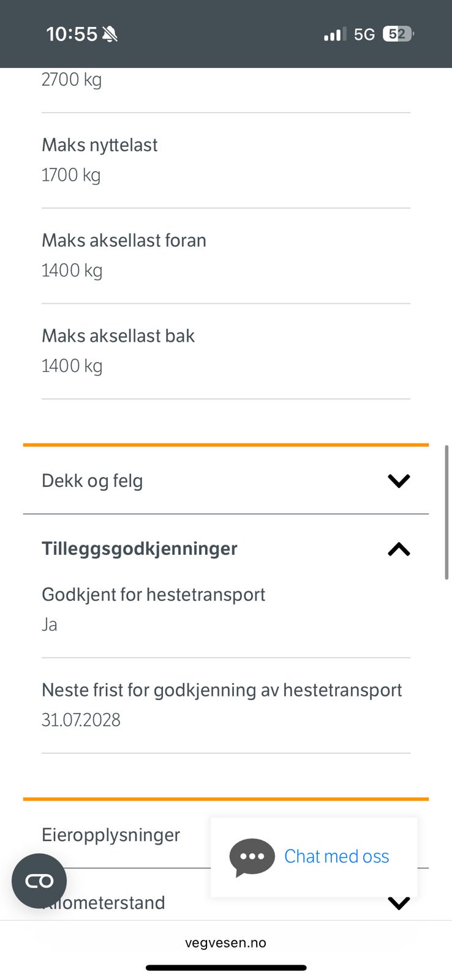Tap the silent mode bell icon

pos(110,34)
